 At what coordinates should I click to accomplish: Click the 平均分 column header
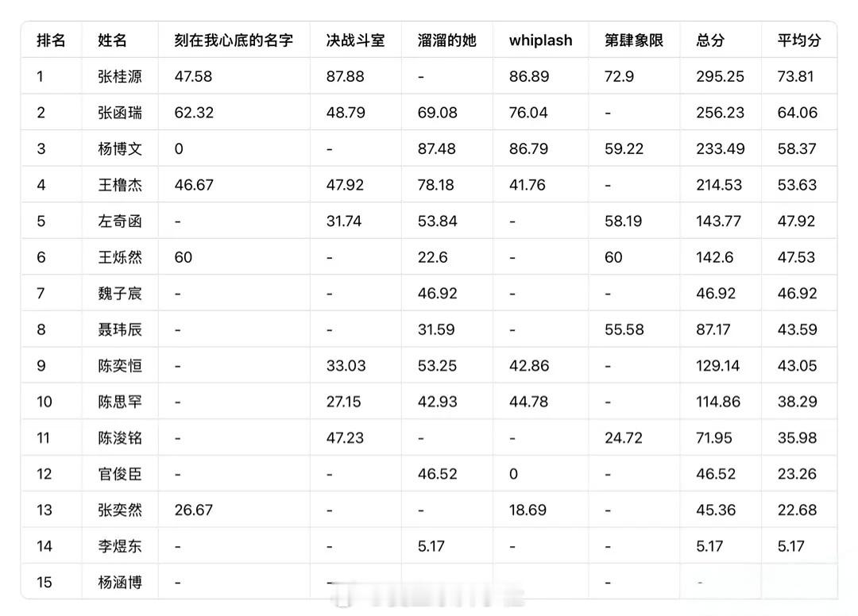[x=799, y=40]
